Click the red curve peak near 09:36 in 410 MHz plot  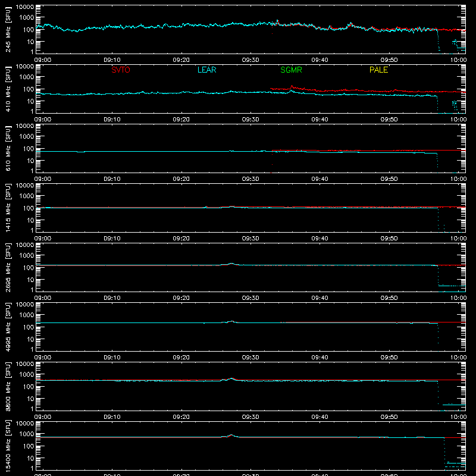tap(292, 86)
